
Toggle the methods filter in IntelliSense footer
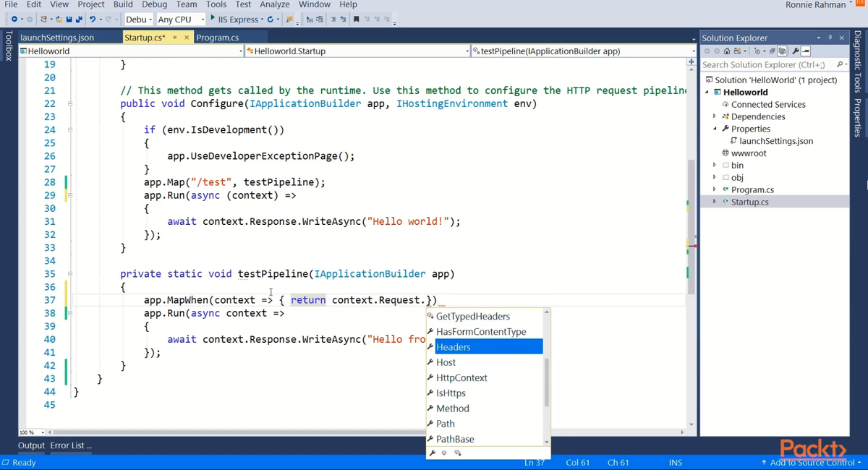(x=445, y=453)
